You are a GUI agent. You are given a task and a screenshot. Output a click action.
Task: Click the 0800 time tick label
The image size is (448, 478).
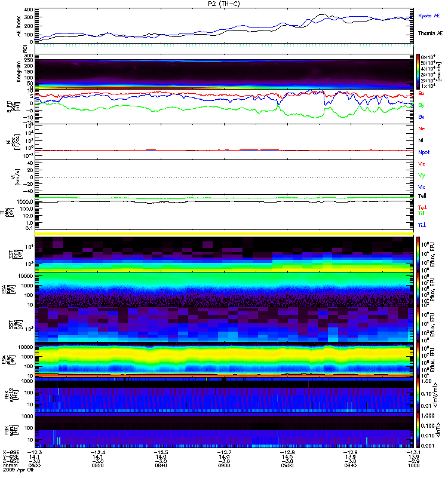pyautogui.click(x=34, y=465)
